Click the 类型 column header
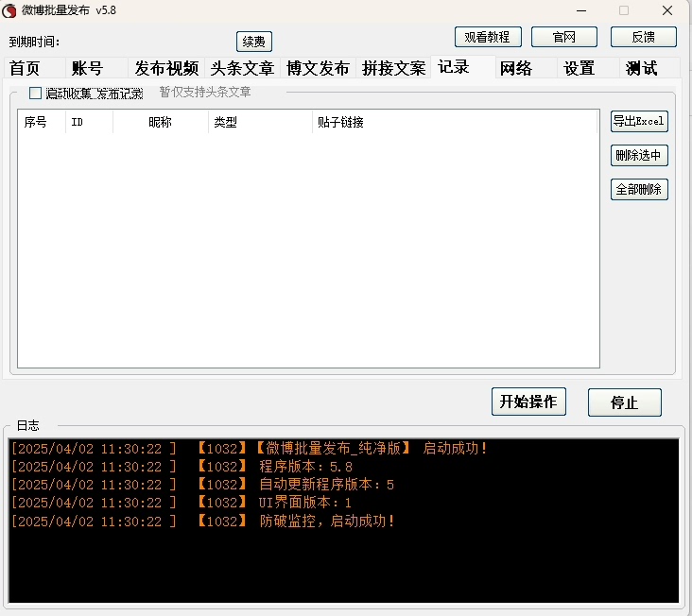692x616 pixels. pos(260,122)
